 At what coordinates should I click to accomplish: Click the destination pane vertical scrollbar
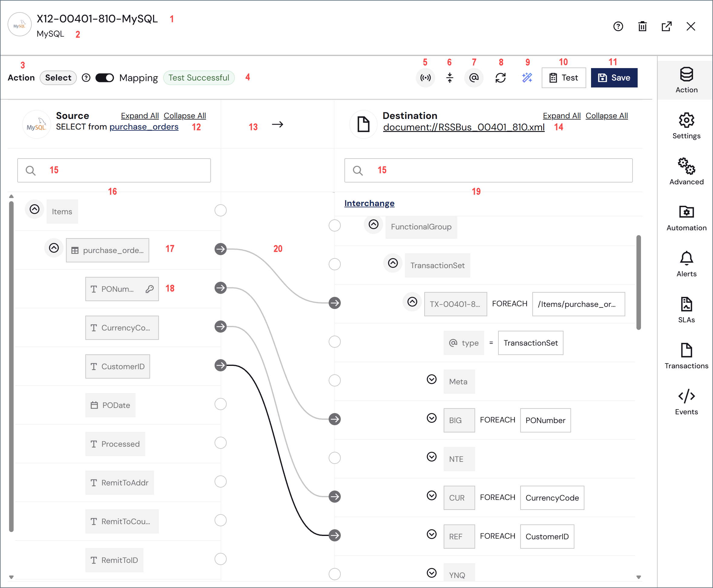tap(639, 282)
